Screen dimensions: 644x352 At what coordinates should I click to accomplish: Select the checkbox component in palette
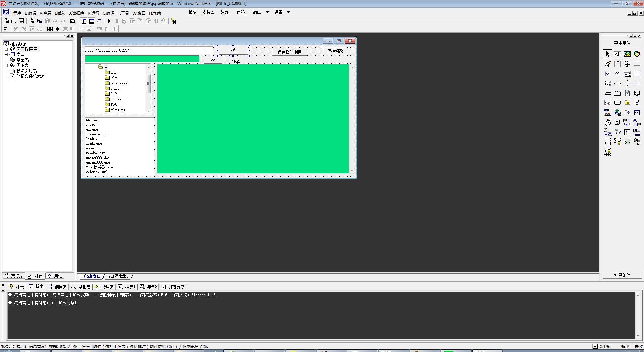click(x=608, y=74)
